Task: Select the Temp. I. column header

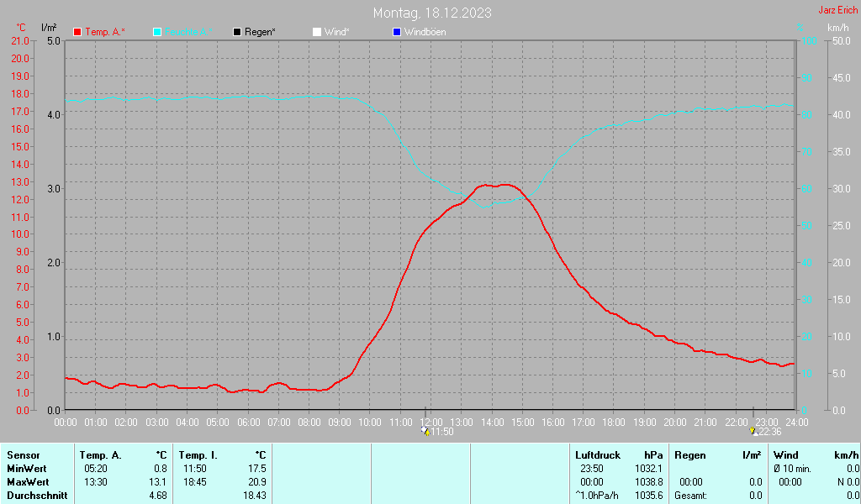Action: click(198, 454)
